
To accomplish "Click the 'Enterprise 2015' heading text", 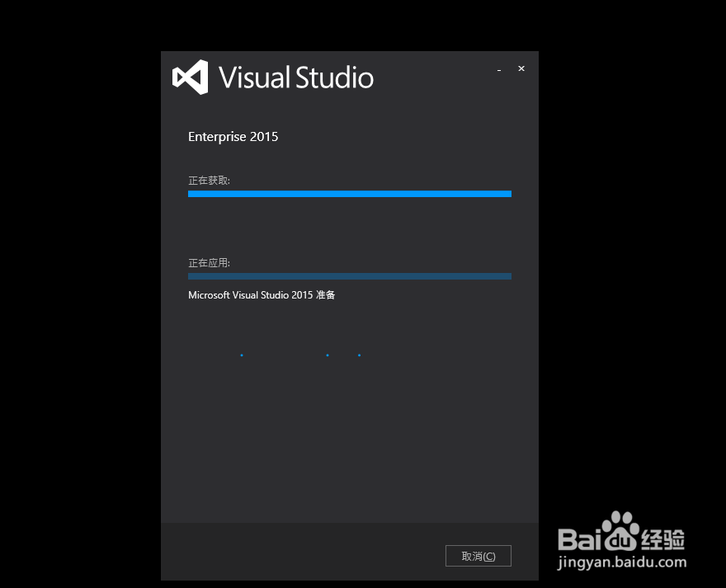I will 233,137.
